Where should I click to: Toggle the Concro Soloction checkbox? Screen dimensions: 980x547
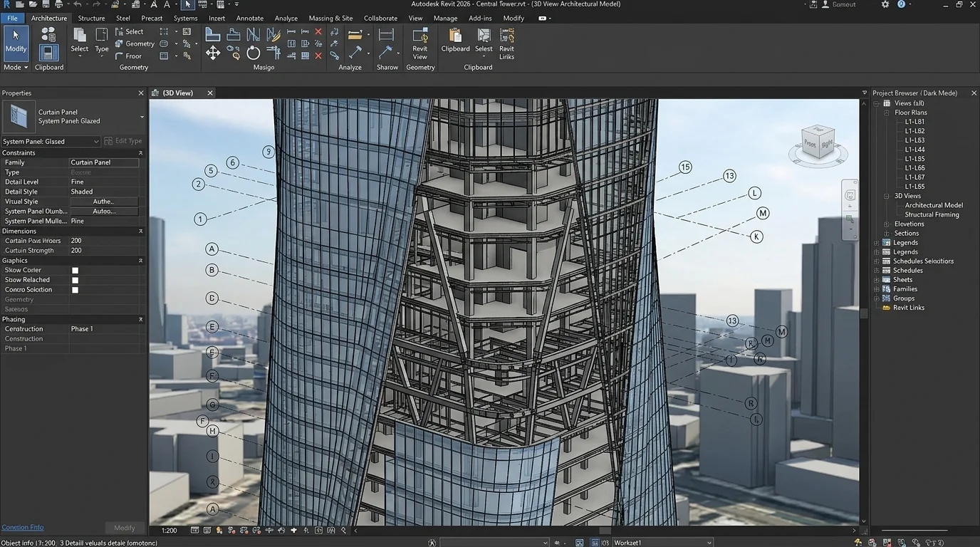pos(75,290)
